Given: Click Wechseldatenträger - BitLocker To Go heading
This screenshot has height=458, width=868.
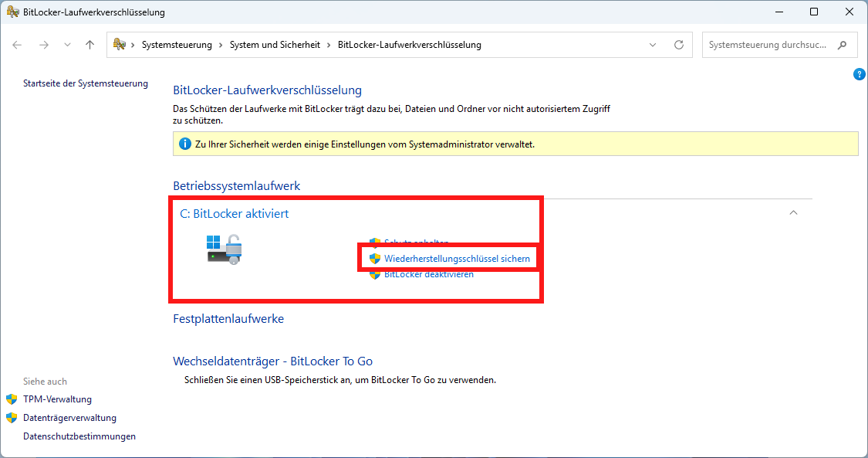Looking at the screenshot, I should (273, 361).
